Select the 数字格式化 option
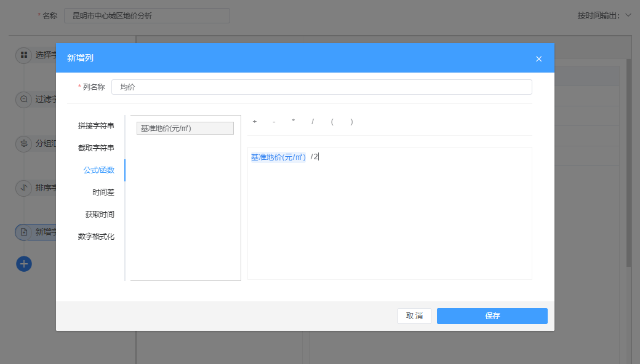 [x=96, y=236]
